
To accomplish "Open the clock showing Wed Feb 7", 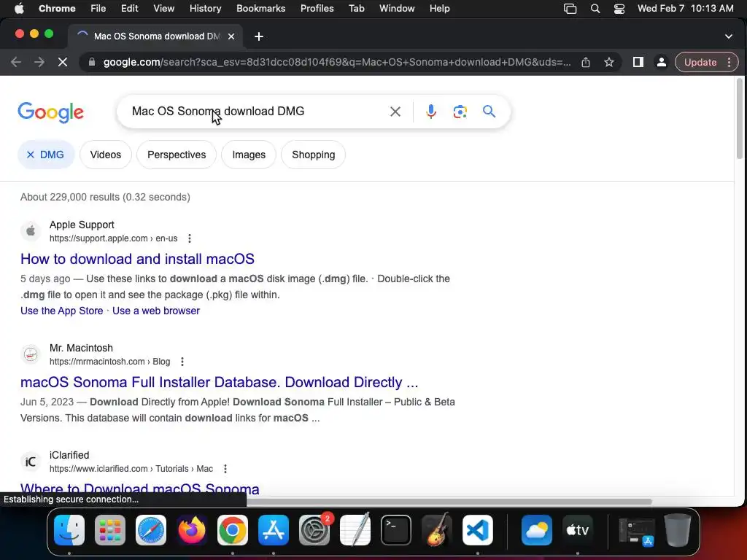I will (685, 9).
